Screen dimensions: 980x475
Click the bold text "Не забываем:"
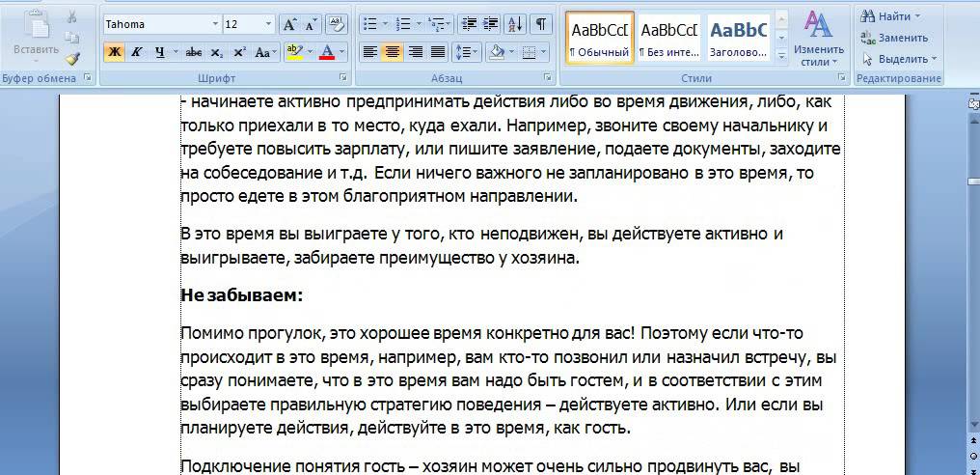tap(242, 295)
